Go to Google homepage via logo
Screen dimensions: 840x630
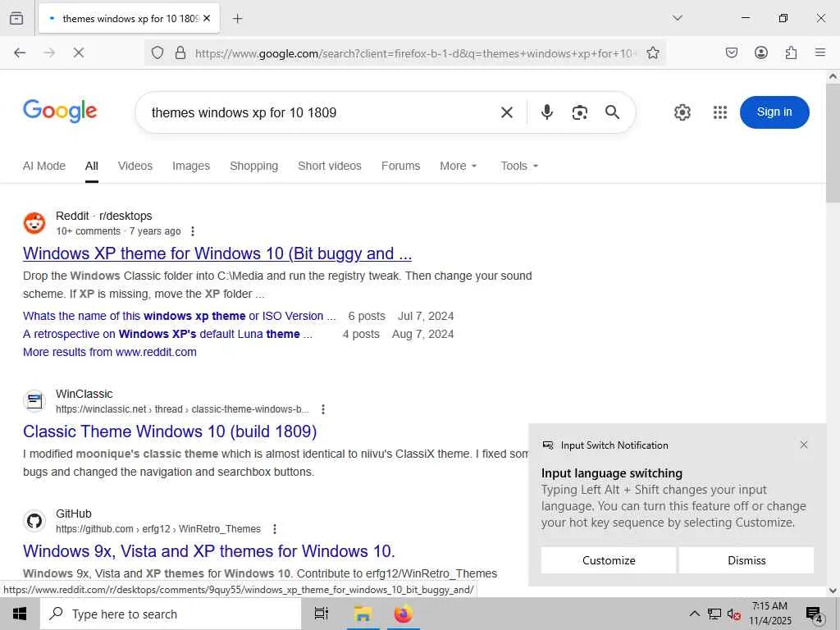(60, 111)
